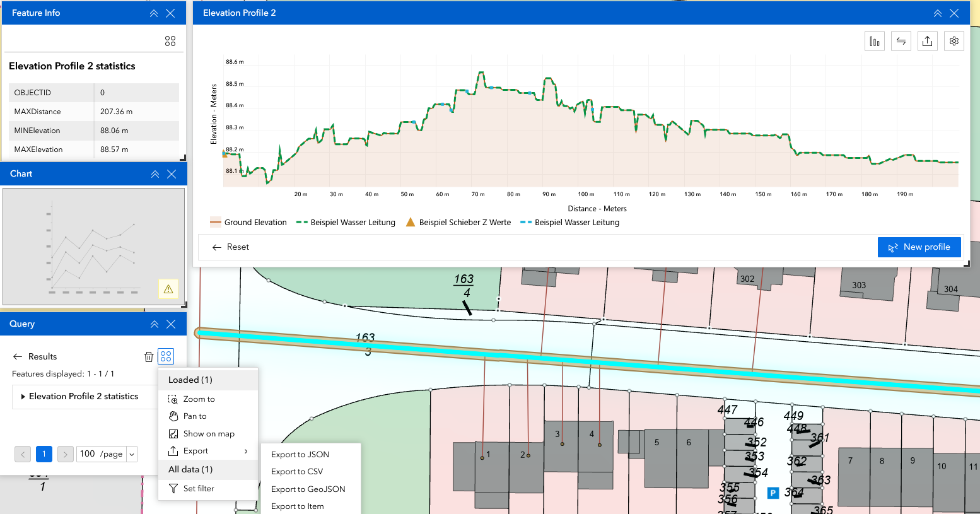Collapse the Elevation Profile 2 panel
This screenshot has height=514, width=980.
937,13
